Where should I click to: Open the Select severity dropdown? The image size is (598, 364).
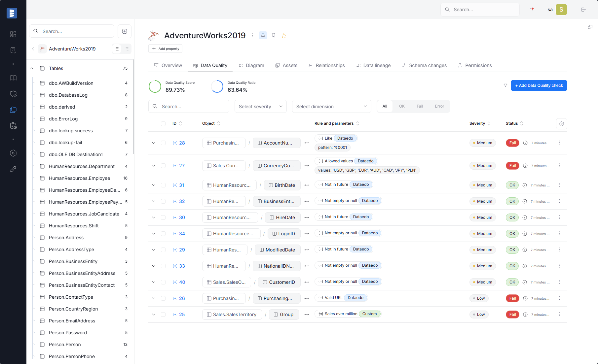click(261, 106)
